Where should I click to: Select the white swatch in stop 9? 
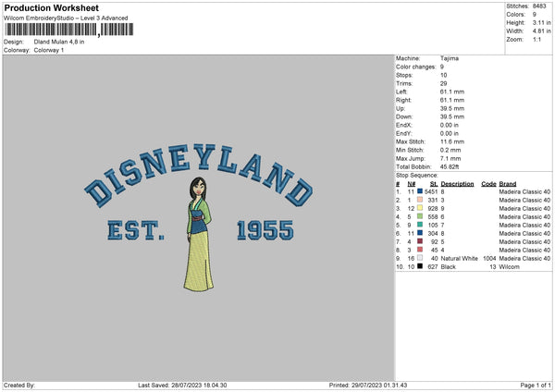pos(421,258)
